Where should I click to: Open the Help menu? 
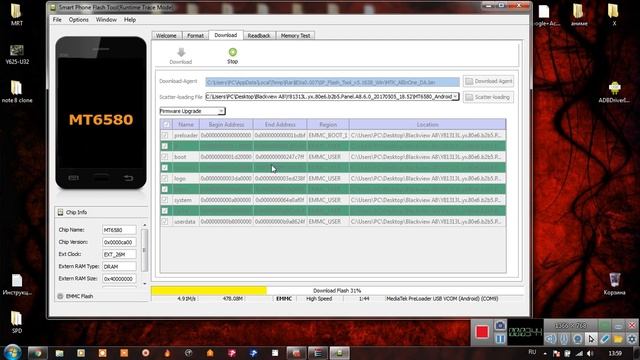coord(130,20)
